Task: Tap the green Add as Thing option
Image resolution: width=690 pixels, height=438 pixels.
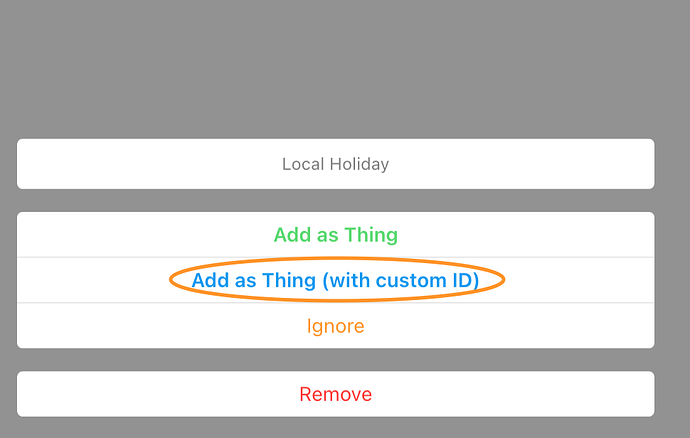Action: pos(335,235)
